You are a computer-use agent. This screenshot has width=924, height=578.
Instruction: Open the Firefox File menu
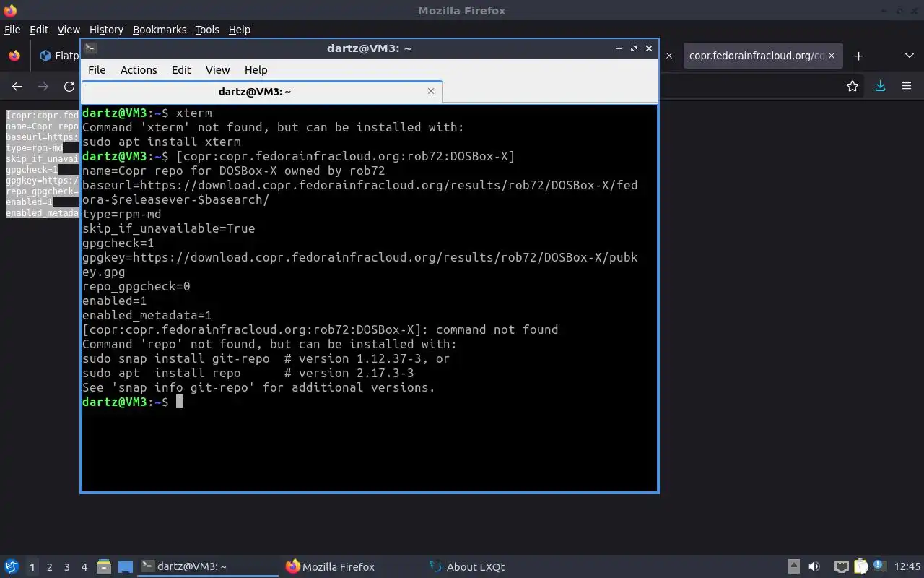tap(12, 30)
